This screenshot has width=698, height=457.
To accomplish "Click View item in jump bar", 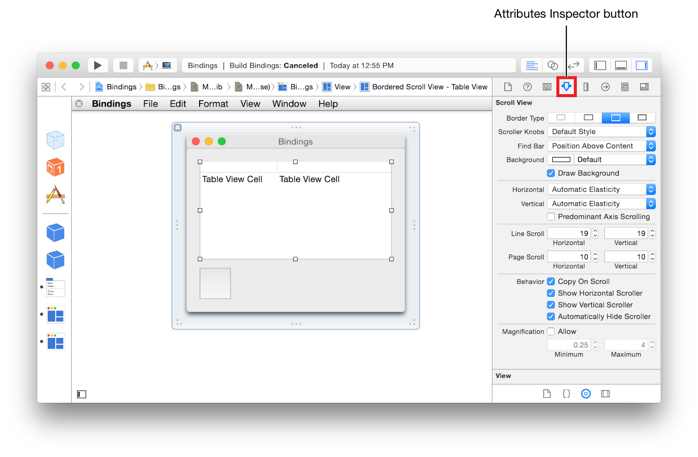I will 337,87.
